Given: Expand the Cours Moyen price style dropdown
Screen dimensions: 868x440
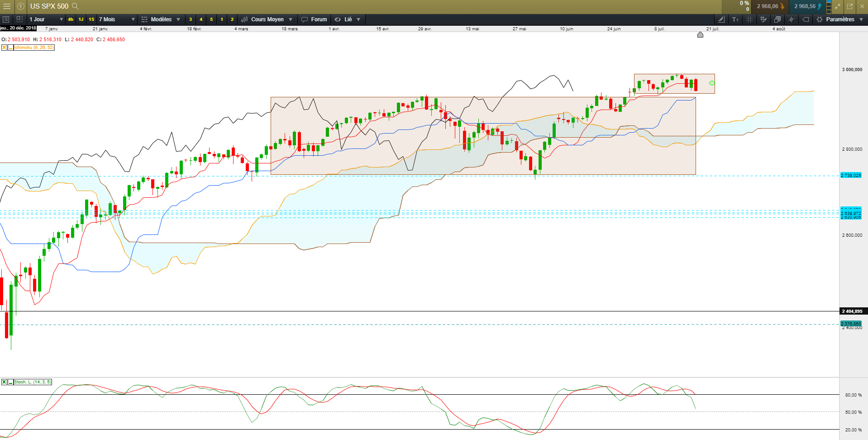Looking at the screenshot, I should (x=291, y=19).
